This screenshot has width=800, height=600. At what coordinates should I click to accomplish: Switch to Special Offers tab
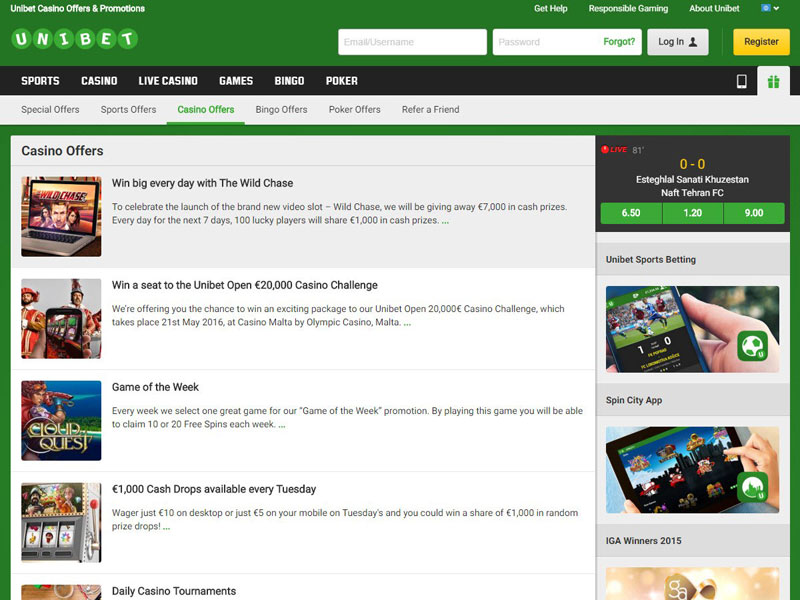[x=50, y=110]
